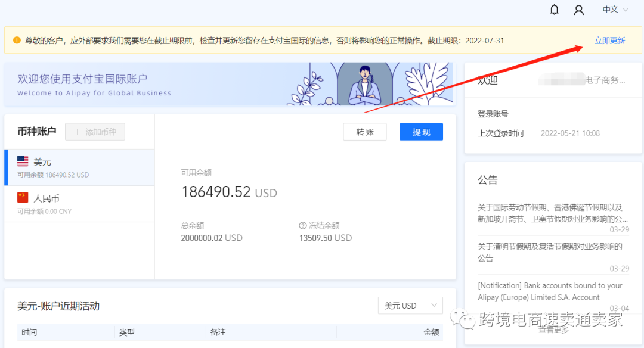Open the user profile icon
The image size is (644, 348).
tap(578, 10)
